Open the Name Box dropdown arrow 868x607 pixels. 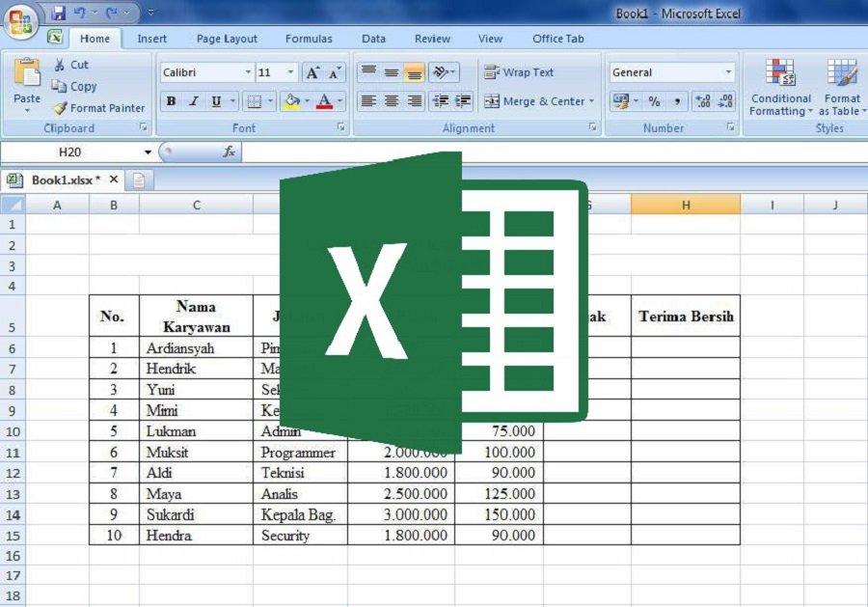[x=148, y=152]
